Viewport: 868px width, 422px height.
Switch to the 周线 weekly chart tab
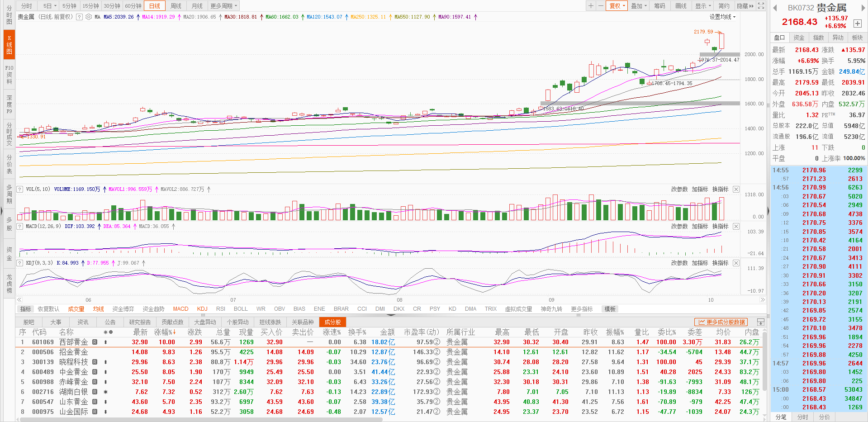pyautogui.click(x=176, y=6)
